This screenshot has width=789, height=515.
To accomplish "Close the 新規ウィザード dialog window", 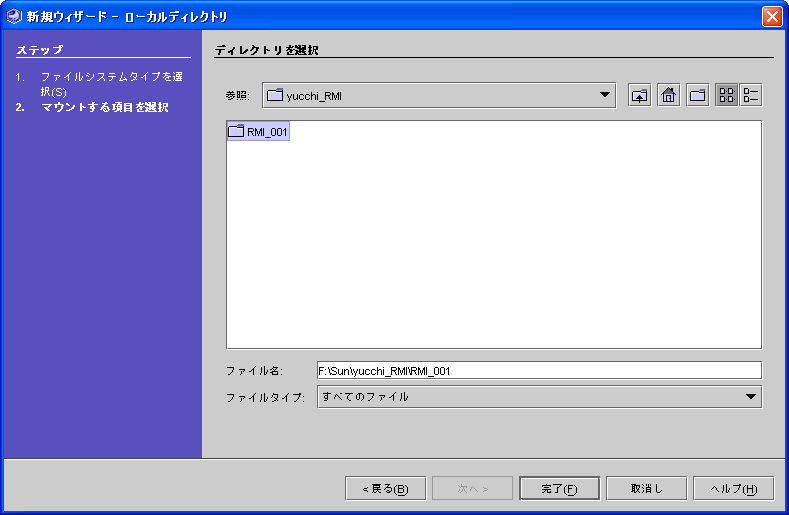I will click(x=771, y=16).
